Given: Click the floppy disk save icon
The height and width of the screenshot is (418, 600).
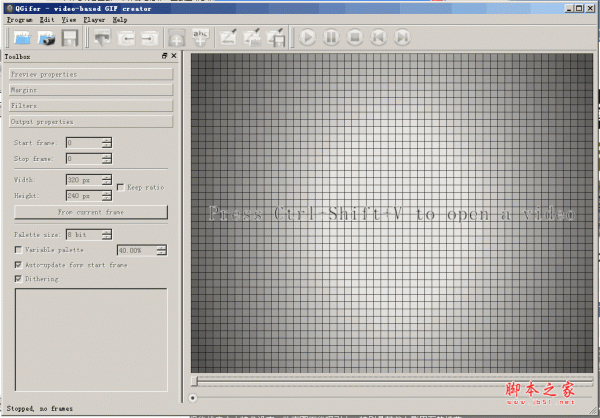Looking at the screenshot, I should [x=70, y=37].
